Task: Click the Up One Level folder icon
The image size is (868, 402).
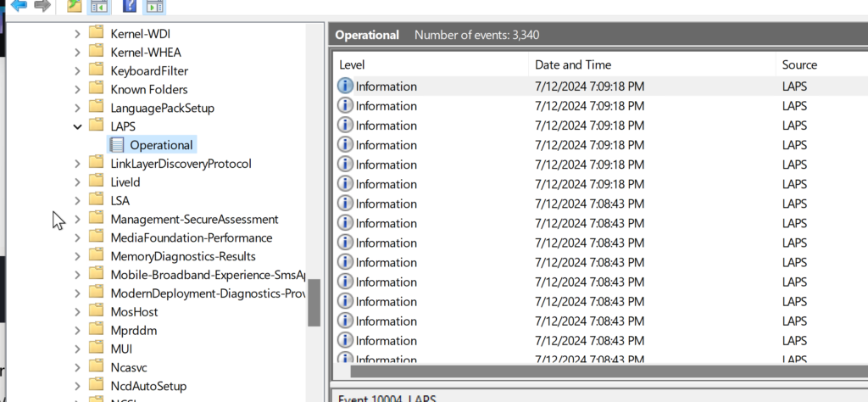Action: 75,6
